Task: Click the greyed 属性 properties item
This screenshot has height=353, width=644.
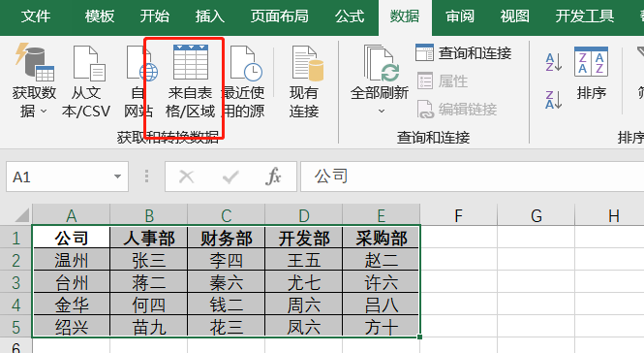Action: (x=443, y=81)
